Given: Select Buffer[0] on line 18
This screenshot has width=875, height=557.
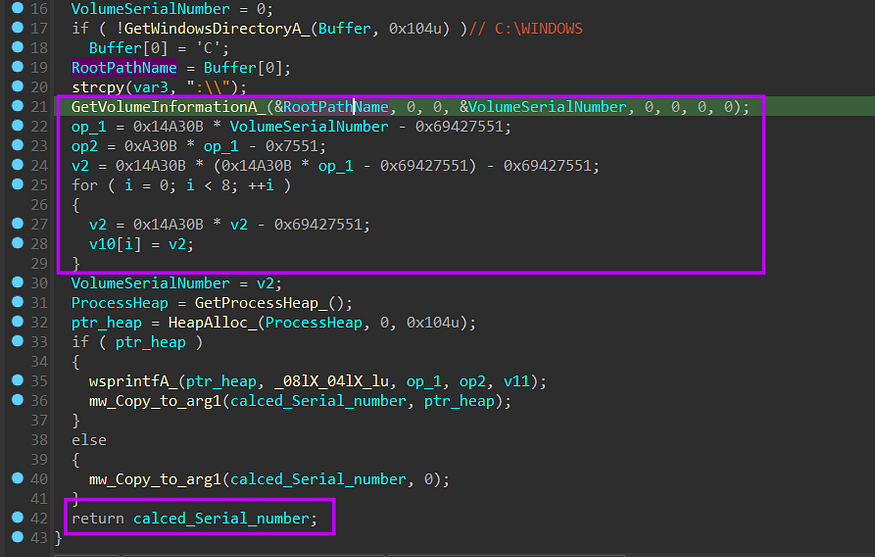Looking at the screenshot, I should pos(128,48).
